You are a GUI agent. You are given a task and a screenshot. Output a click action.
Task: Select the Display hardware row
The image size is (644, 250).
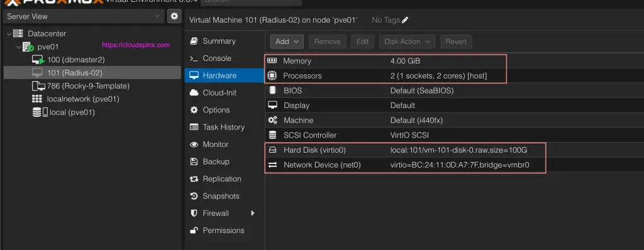[x=454, y=106]
